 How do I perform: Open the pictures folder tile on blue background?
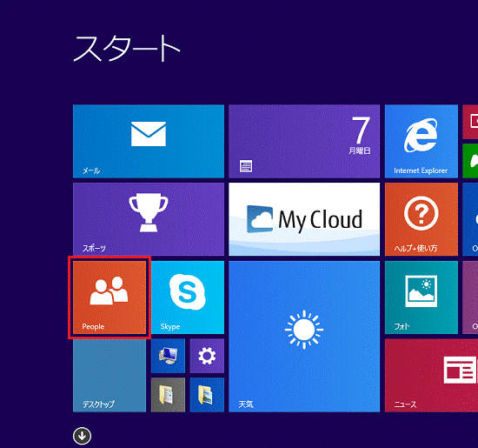click(207, 395)
